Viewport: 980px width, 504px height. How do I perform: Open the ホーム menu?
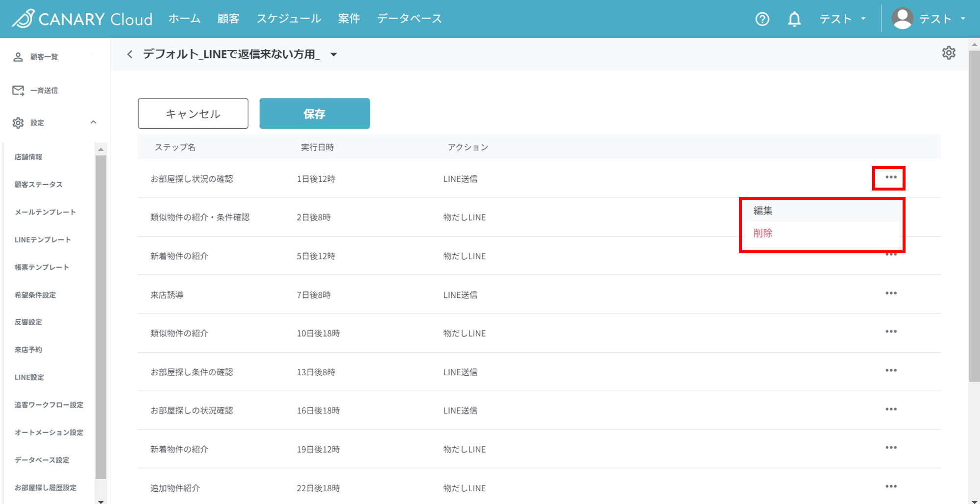pos(185,19)
